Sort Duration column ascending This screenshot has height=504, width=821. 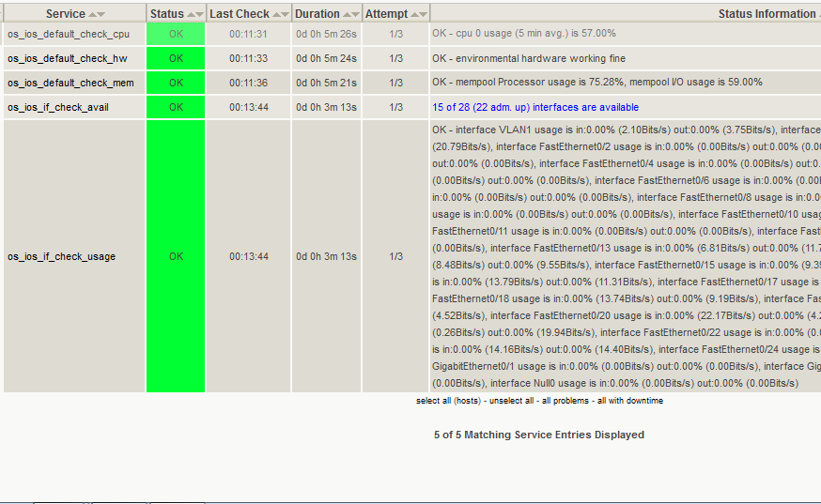(x=347, y=15)
